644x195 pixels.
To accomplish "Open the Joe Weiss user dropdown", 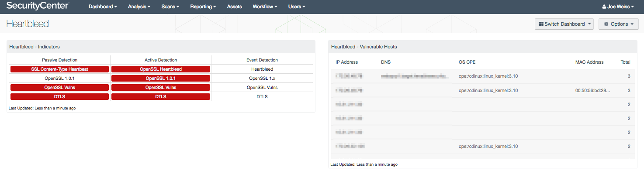I will pyautogui.click(x=618, y=7).
